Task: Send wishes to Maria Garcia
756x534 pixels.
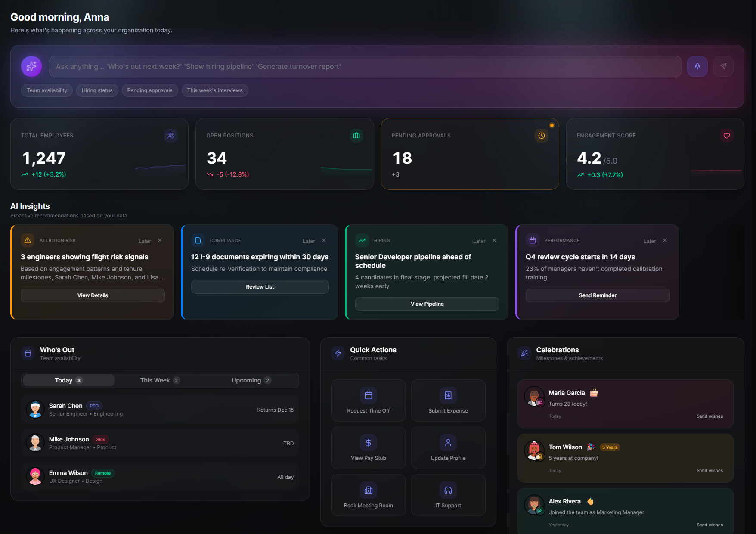Action: pos(710,416)
